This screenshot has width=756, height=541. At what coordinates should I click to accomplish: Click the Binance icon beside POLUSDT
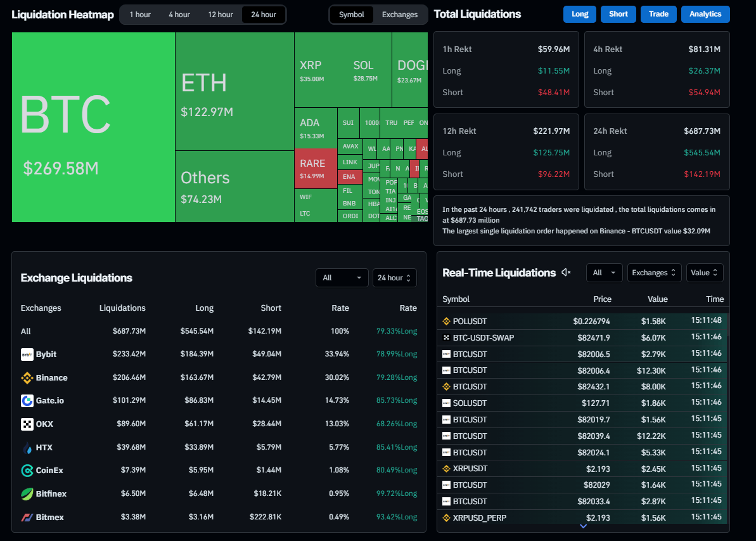(x=446, y=322)
